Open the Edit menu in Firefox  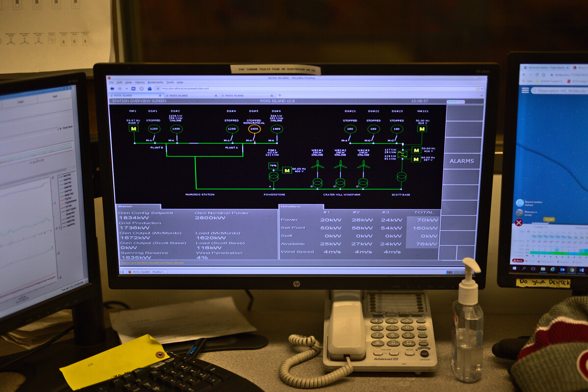point(119,82)
